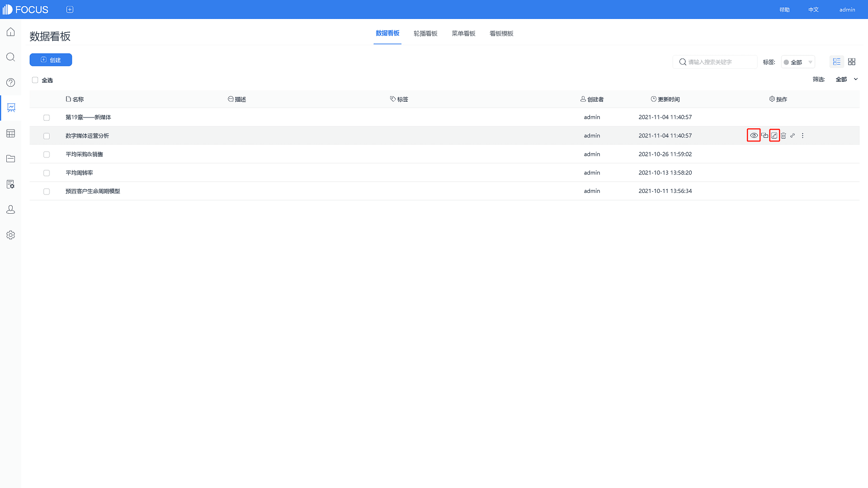Check the box for 第19章——新媒体
The width and height of the screenshot is (868, 488).
47,117
